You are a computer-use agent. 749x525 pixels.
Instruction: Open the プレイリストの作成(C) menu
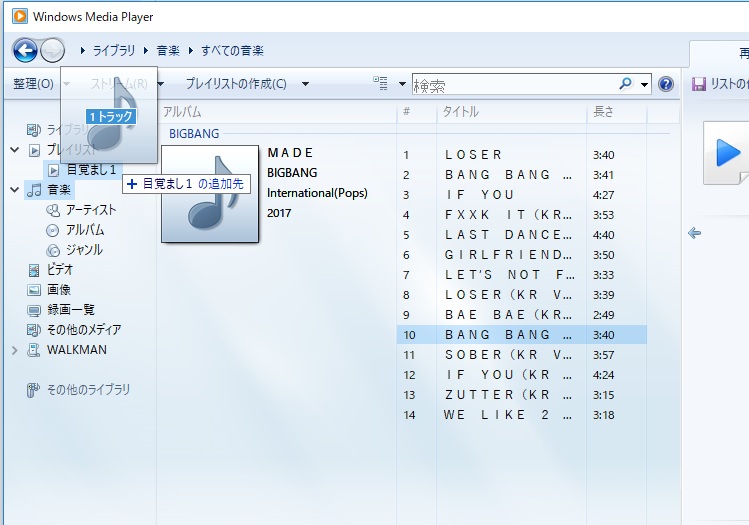[x=236, y=84]
